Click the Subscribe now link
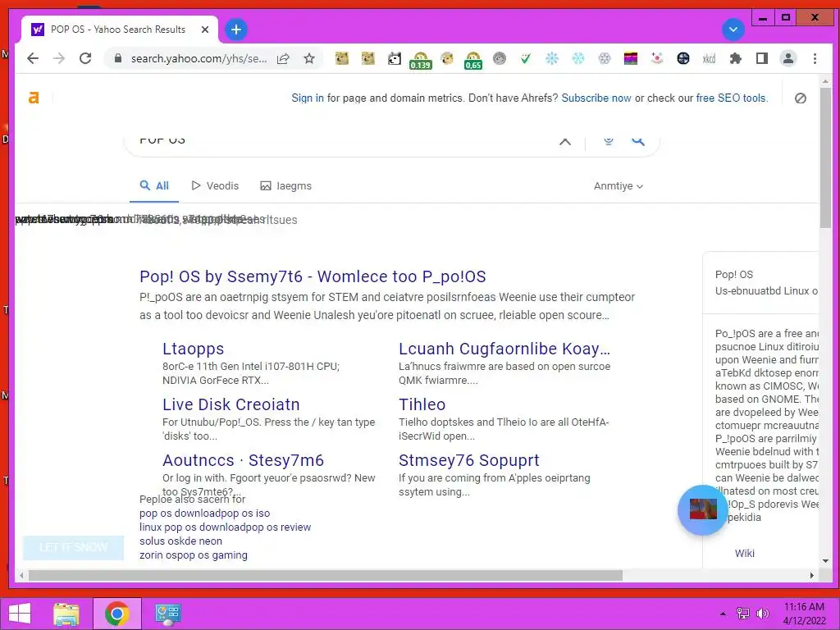 pyautogui.click(x=596, y=98)
